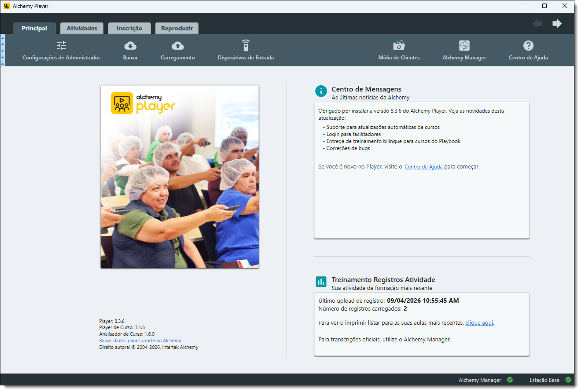This screenshot has height=392, width=581.
Task: Switch to the Inscrição tab
Action: click(129, 28)
